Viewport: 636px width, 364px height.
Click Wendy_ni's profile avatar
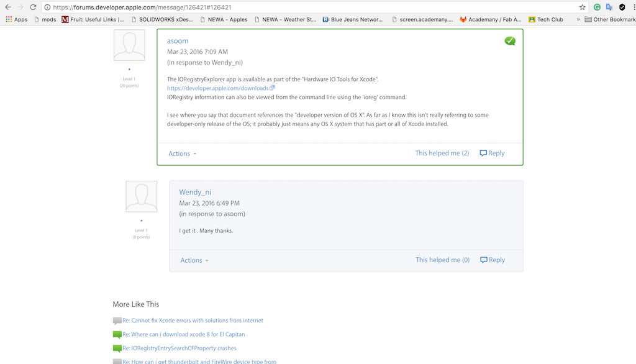pos(142,196)
